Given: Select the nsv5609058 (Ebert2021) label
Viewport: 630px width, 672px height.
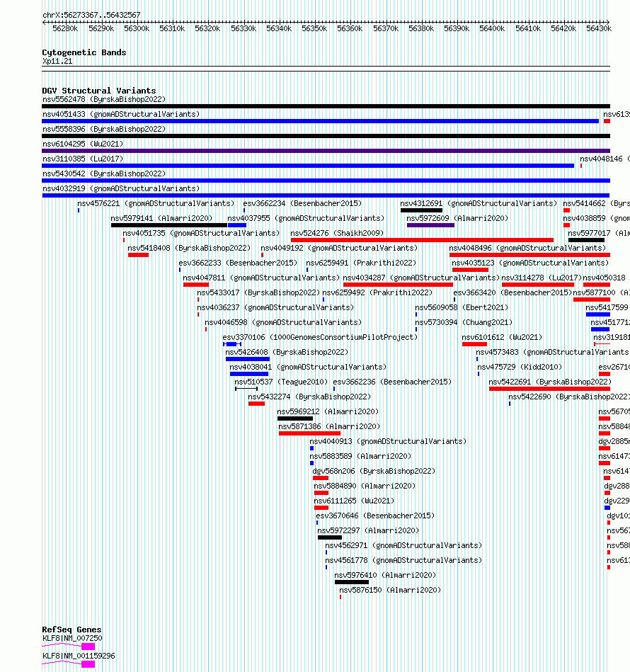Looking at the screenshot, I should click(462, 308).
